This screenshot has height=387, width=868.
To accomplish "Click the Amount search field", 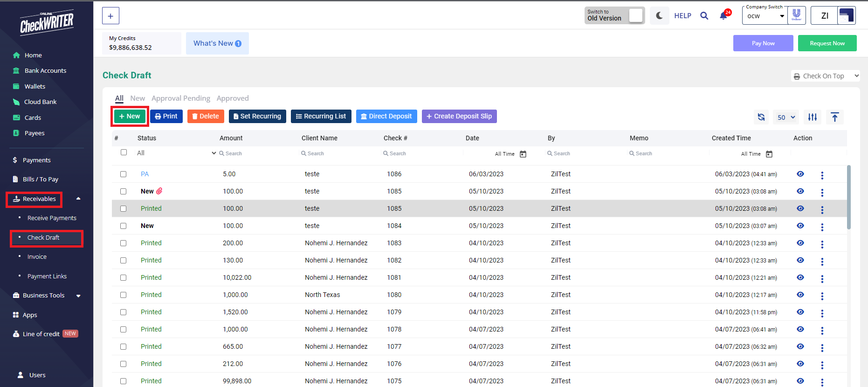I will [258, 153].
